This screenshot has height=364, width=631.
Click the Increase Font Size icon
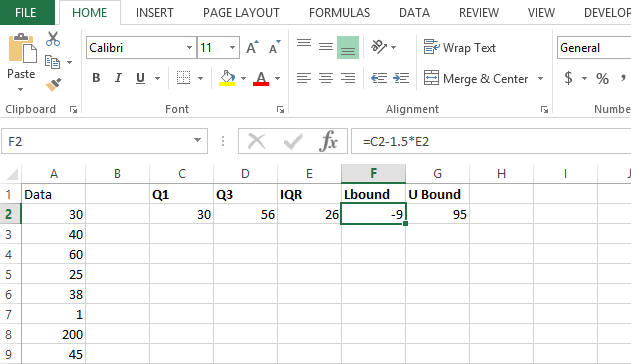[253, 47]
